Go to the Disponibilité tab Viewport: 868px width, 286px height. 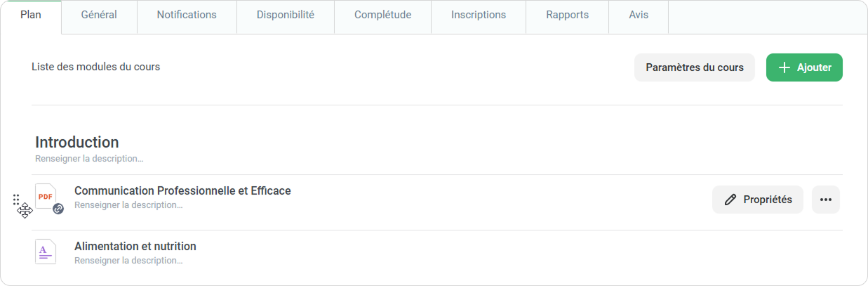286,15
